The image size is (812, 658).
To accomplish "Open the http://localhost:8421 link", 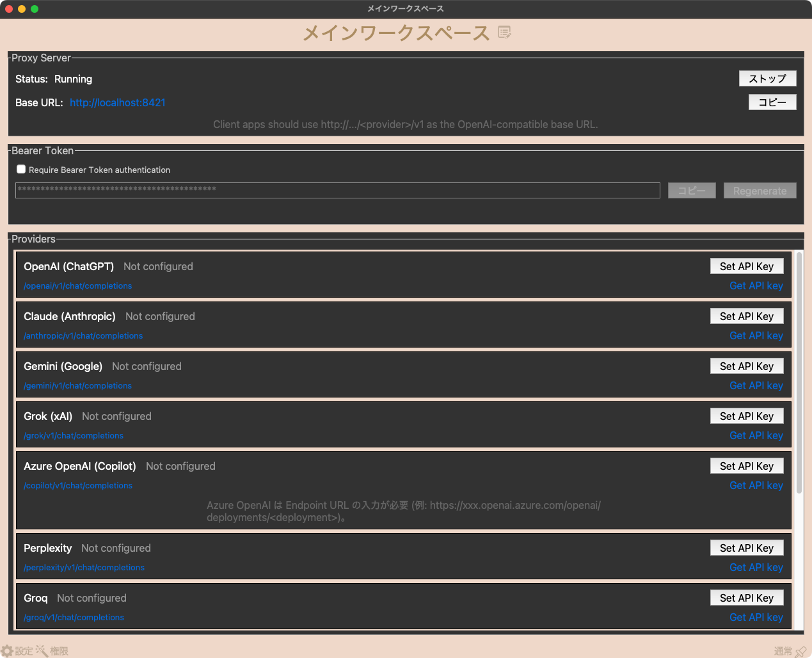I will (x=118, y=102).
